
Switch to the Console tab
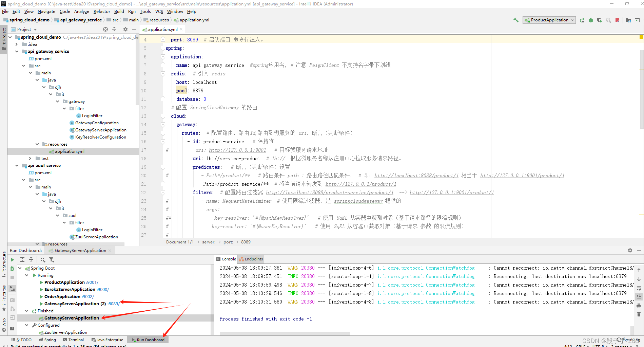pyautogui.click(x=226, y=259)
